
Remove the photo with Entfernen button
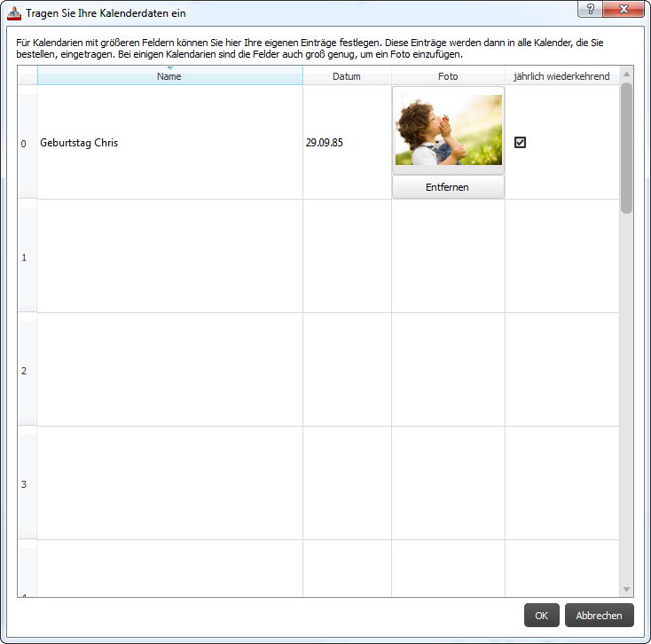(448, 187)
